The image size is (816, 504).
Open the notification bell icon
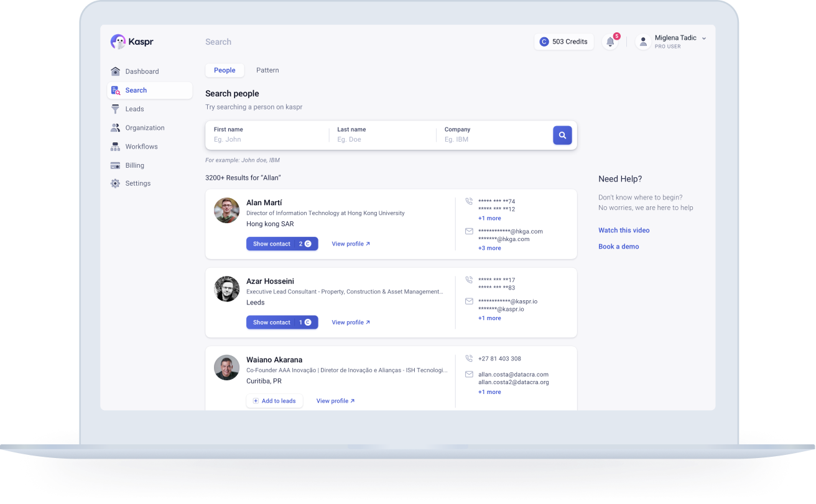click(610, 42)
